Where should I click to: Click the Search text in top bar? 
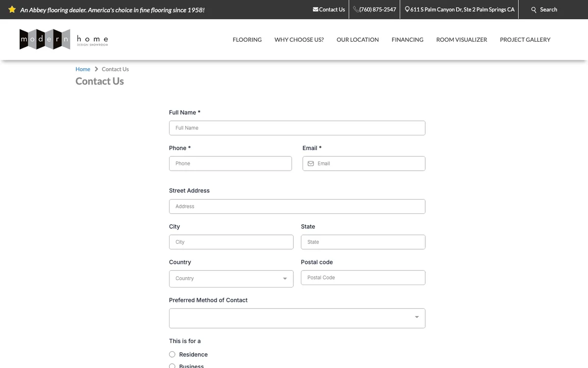coord(548,9)
